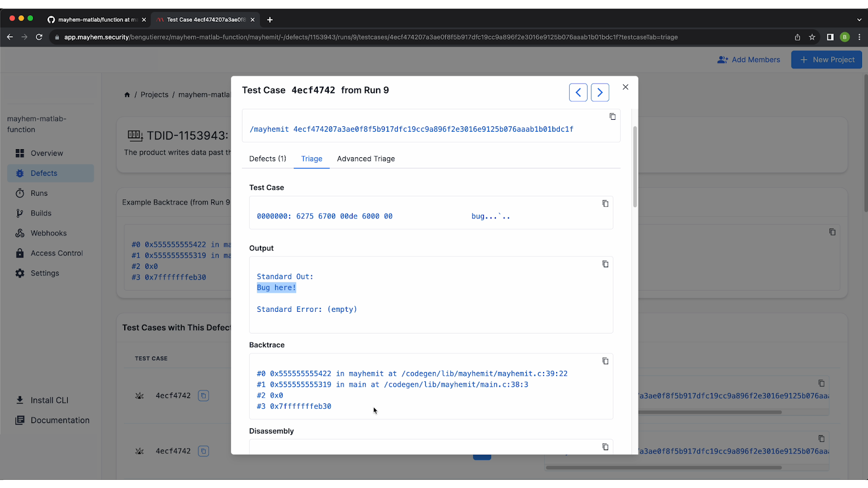Open Overview in the sidebar

[x=50, y=153]
